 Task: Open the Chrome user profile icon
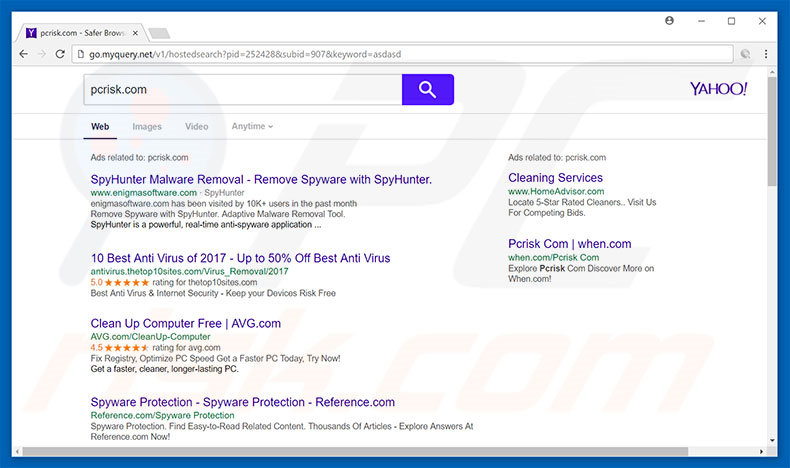tap(669, 21)
